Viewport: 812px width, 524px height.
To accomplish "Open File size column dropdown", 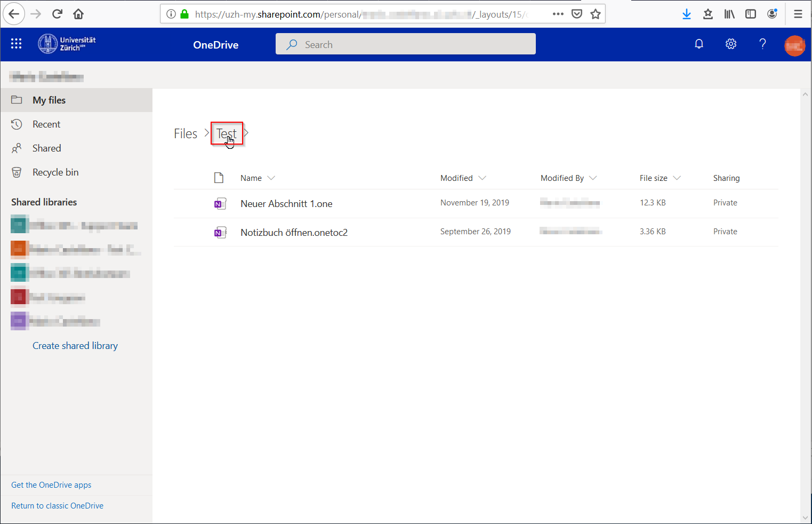I will pos(677,178).
